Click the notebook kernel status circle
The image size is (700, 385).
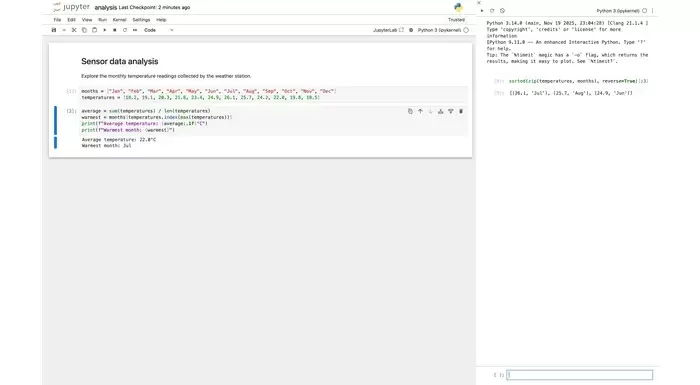point(466,30)
